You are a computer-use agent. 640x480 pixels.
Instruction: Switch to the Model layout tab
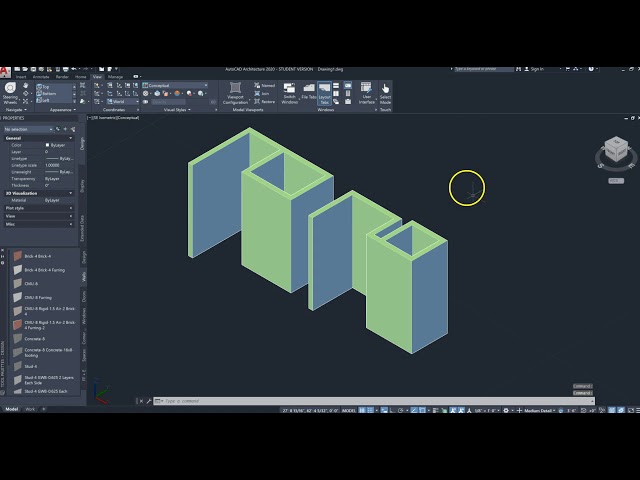11,409
